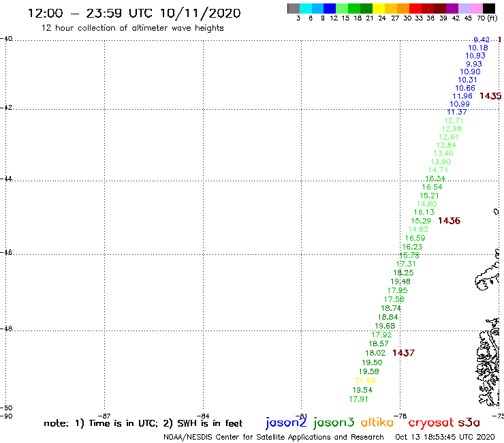The width and height of the screenshot is (504, 443).
Task: Select the 9.42 wave height reading
Action: 482,40
